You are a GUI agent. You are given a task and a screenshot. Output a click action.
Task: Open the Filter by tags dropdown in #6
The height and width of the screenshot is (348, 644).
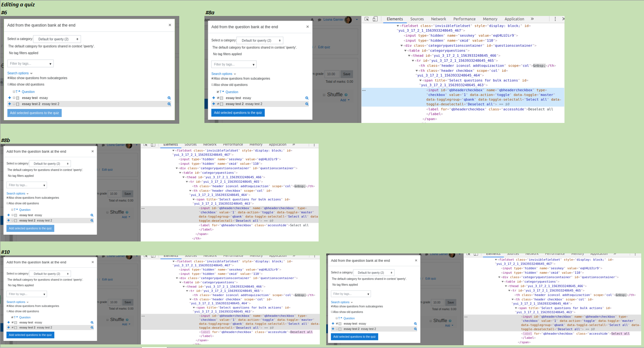click(x=30, y=63)
